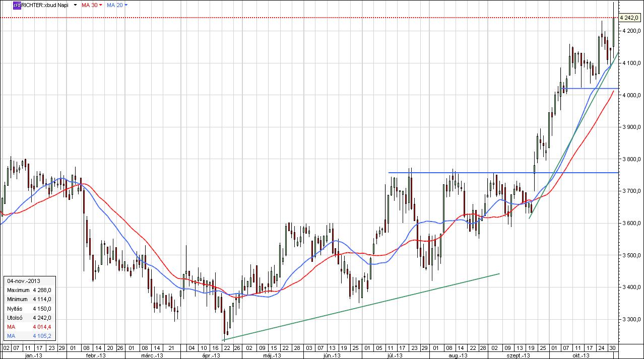This screenshot has width=644, height=359.
Task: Select the 3 700,0 price axis label
Action: tap(631, 191)
